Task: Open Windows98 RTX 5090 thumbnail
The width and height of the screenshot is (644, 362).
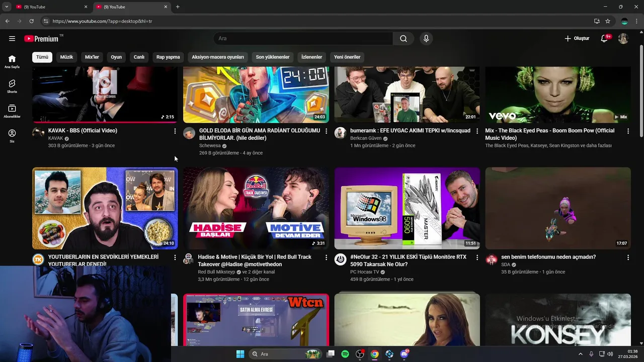Action: [407, 208]
